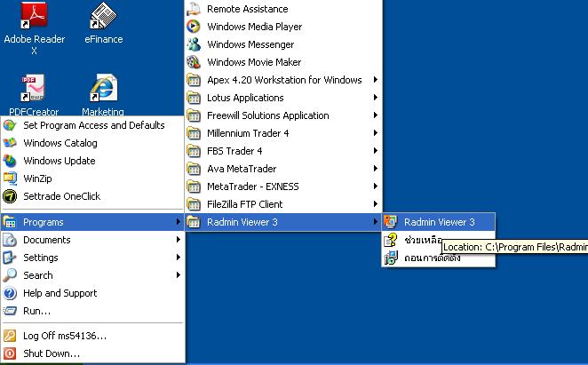Open the Run dialog entry
588x365 pixels.
coord(36,311)
